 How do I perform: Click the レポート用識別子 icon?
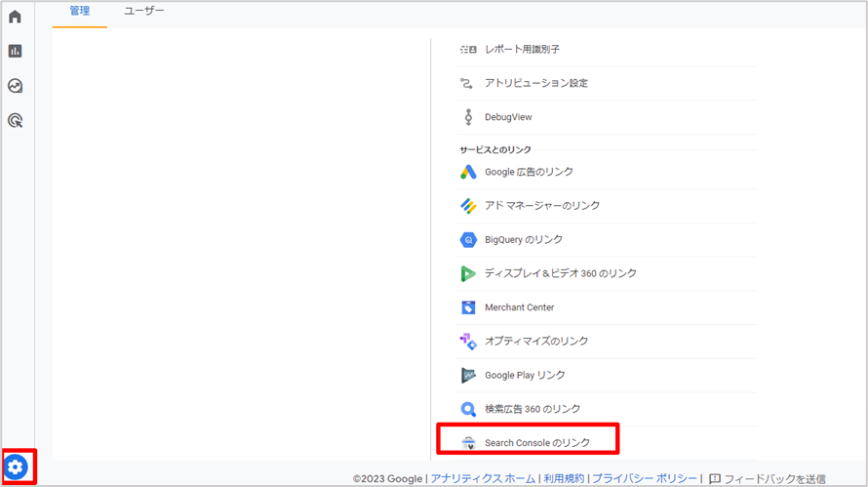(x=468, y=50)
